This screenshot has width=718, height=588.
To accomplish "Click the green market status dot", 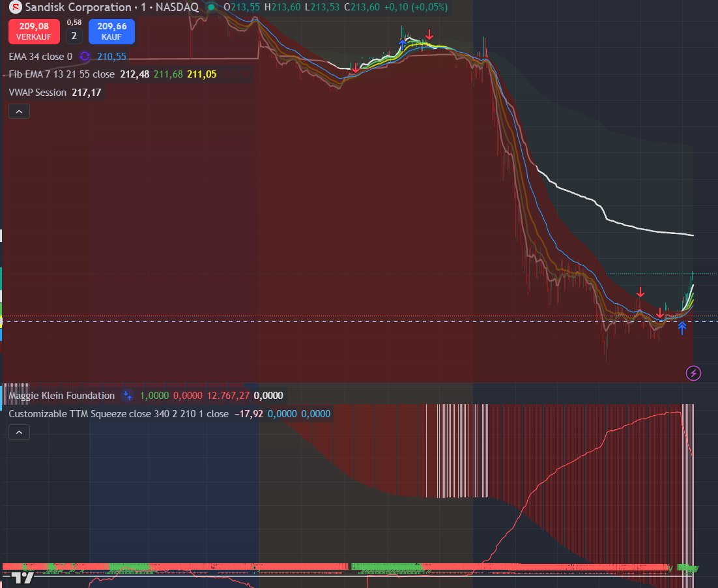I will point(211,7).
